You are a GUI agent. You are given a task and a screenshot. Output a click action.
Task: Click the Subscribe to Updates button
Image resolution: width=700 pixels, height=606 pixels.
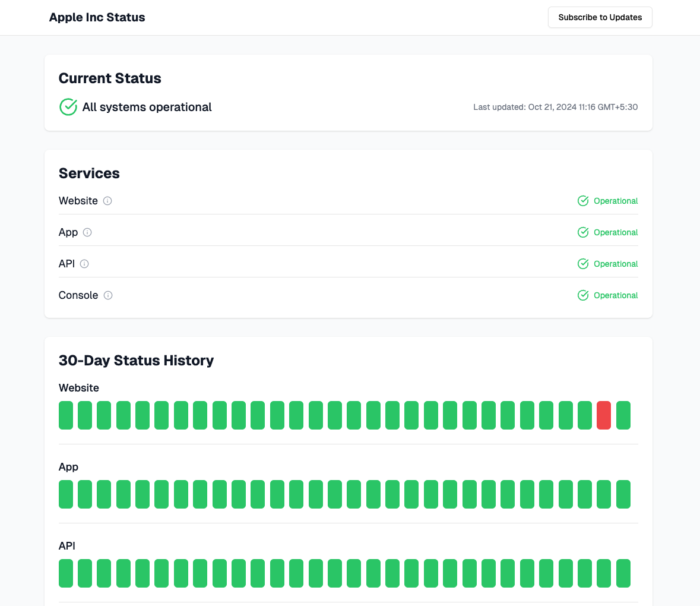pos(600,17)
